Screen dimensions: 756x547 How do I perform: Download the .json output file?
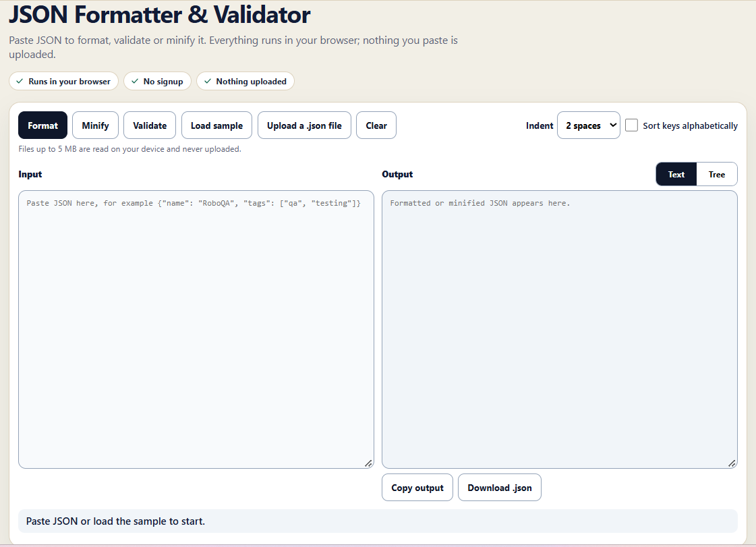[500, 488]
